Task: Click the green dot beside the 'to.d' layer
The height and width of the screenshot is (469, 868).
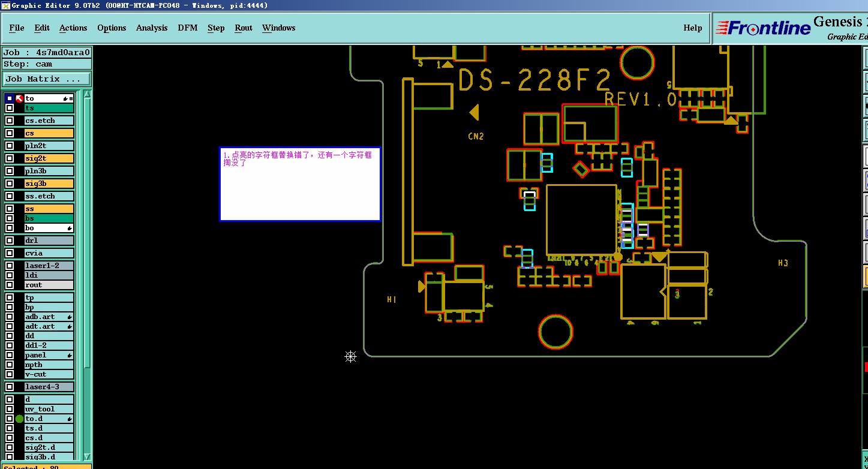Action: (x=19, y=419)
